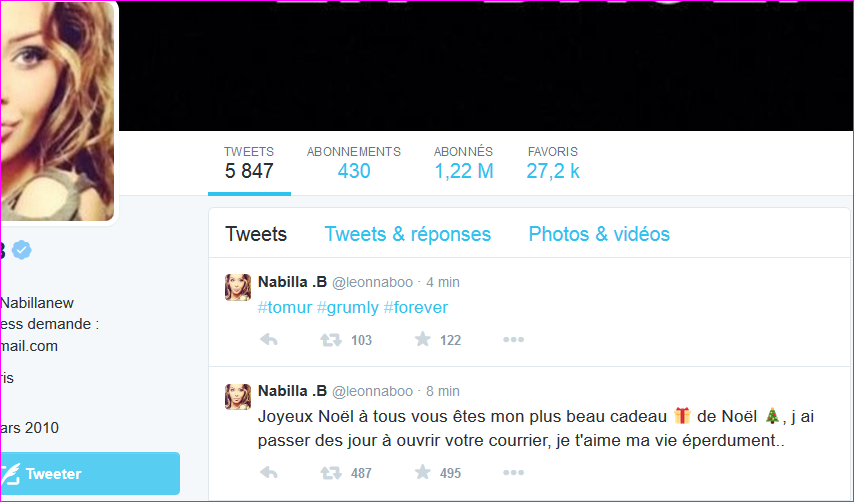This screenshot has height=502, width=854.
Task: Favorite the tweet with 122 stars
Action: point(423,340)
